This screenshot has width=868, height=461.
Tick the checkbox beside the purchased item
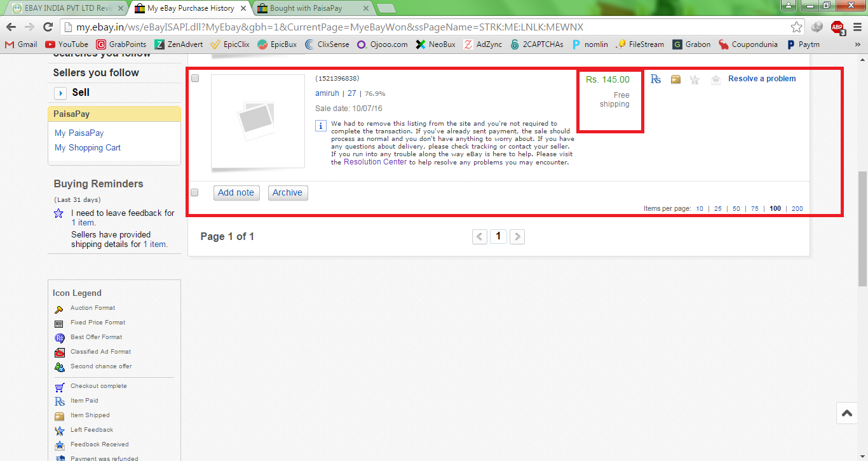point(195,78)
